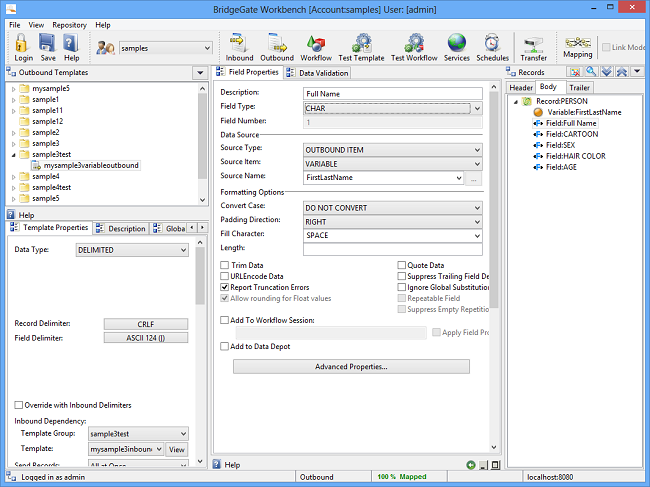The height and width of the screenshot is (487, 650).
Task: Switch to the Data Validation tab
Action: tap(318, 73)
